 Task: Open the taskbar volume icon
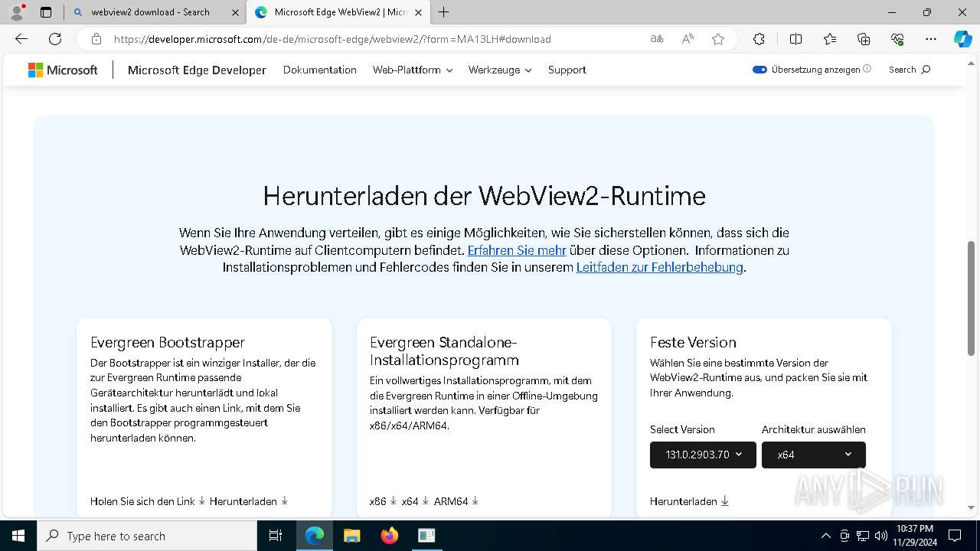[x=880, y=536]
